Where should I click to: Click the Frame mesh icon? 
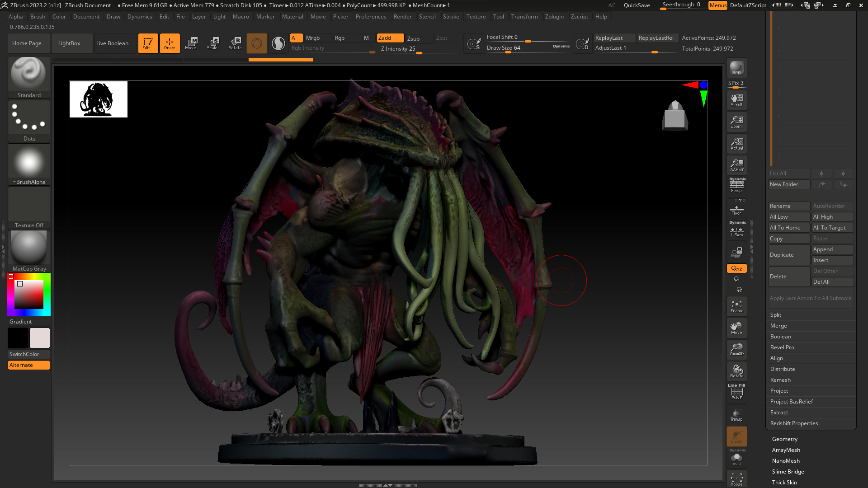click(x=736, y=306)
